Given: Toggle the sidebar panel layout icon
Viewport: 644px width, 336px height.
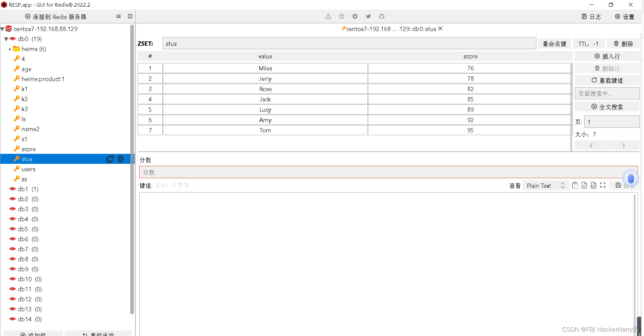Looking at the screenshot, I should coord(130,16).
